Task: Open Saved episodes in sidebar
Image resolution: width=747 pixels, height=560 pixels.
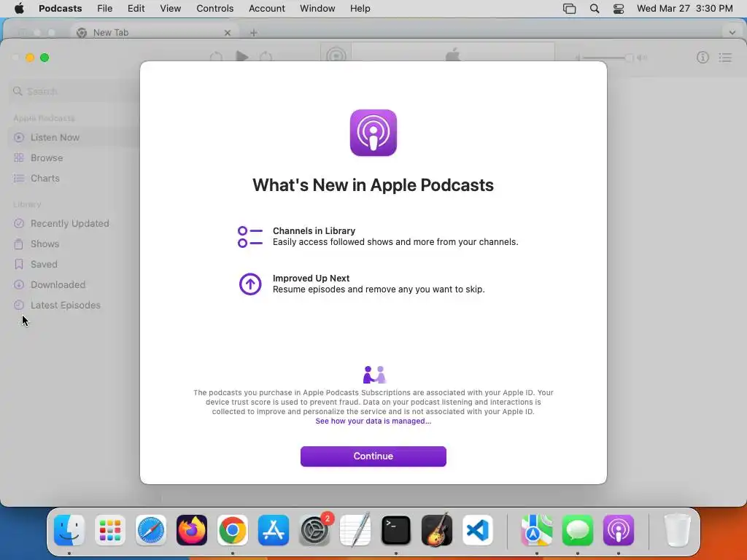Action: click(x=44, y=264)
